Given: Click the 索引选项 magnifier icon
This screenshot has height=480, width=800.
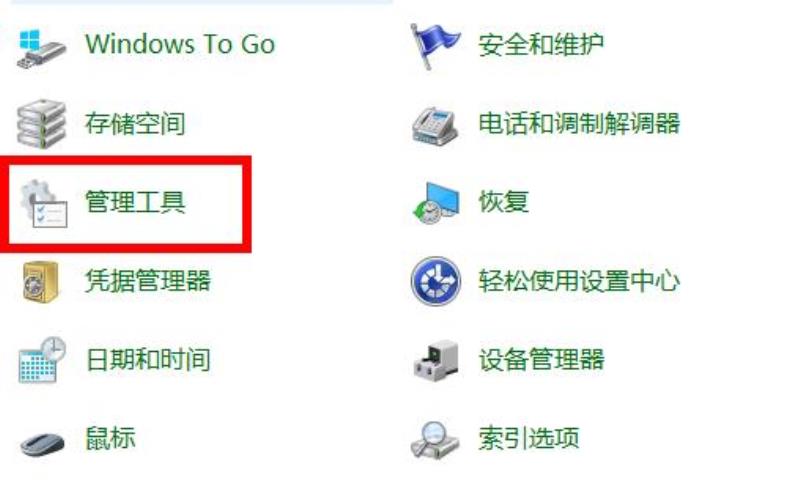Looking at the screenshot, I should [x=435, y=439].
